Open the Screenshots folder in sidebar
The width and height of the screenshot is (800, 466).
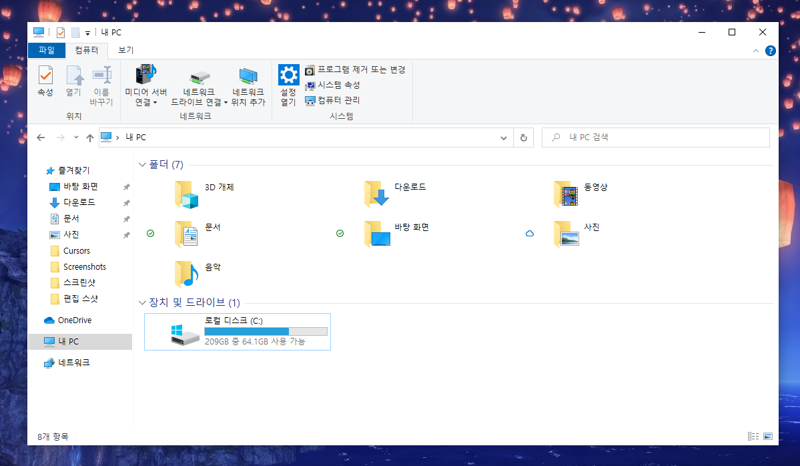click(85, 267)
